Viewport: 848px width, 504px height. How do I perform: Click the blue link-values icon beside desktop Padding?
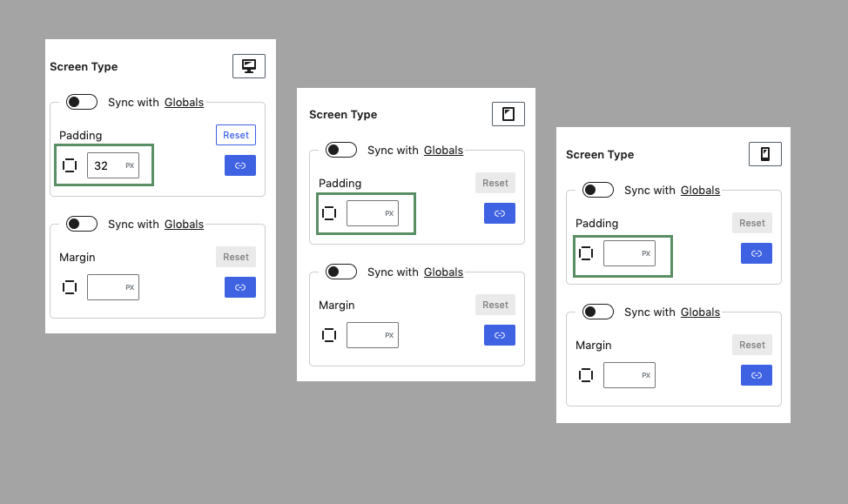point(239,165)
